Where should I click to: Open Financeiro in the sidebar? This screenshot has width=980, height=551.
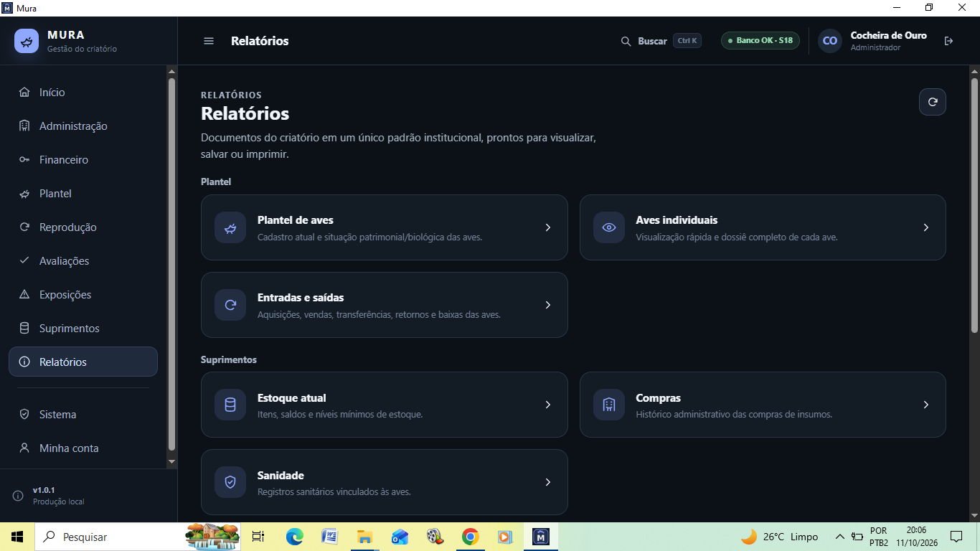point(83,160)
